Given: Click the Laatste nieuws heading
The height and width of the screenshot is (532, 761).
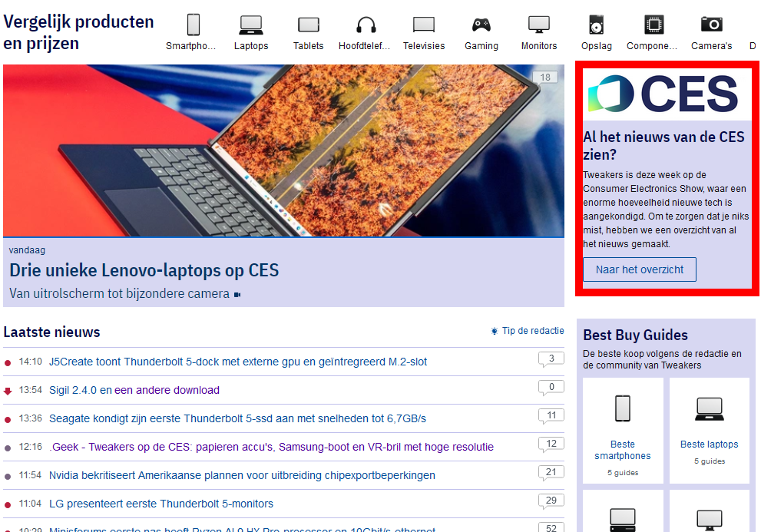Looking at the screenshot, I should click(52, 332).
